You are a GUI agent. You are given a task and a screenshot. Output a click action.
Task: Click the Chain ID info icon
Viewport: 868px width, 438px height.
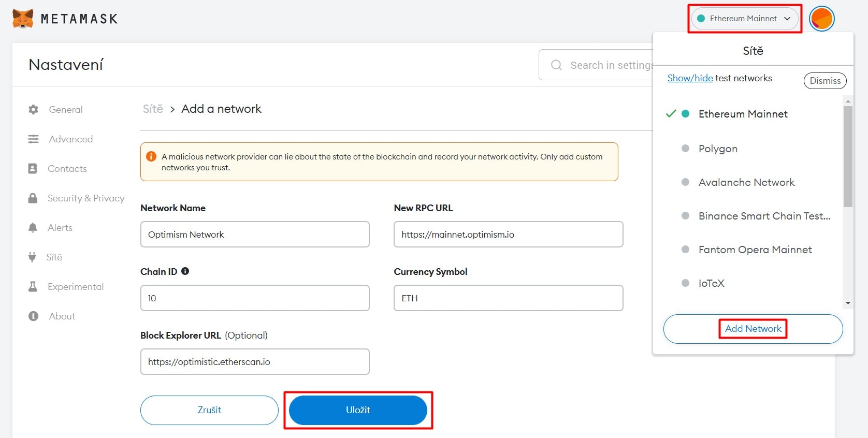185,271
